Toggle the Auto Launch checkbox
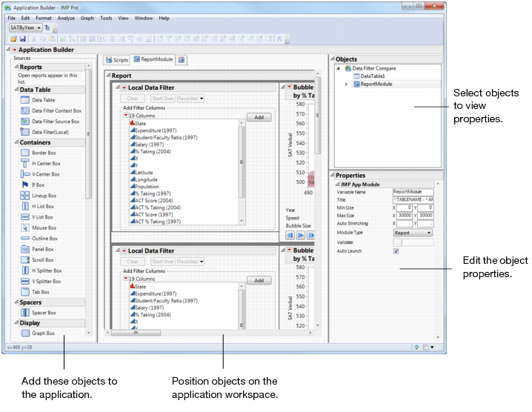 pos(396,251)
